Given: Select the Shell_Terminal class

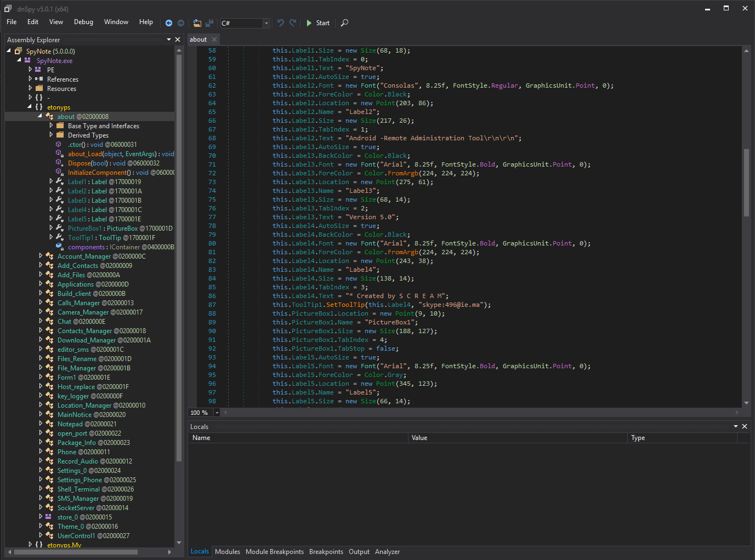Looking at the screenshot, I should click(95, 489).
